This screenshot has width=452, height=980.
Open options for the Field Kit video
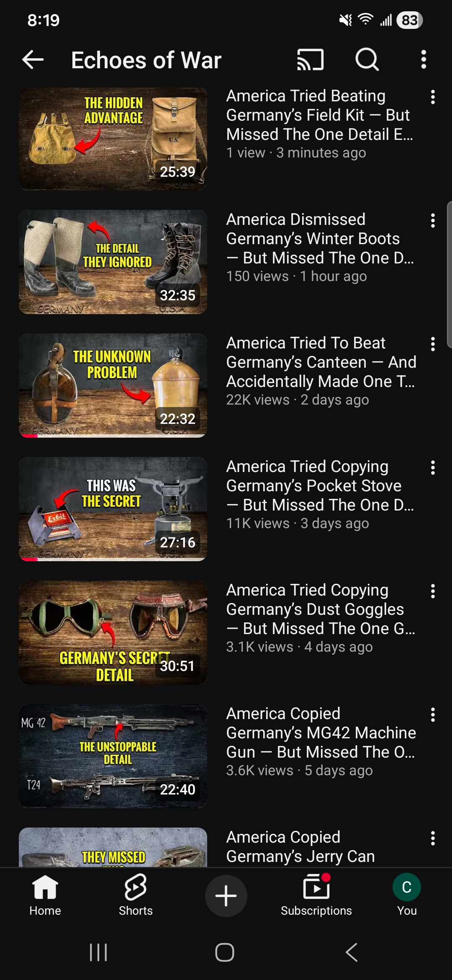pos(433,97)
